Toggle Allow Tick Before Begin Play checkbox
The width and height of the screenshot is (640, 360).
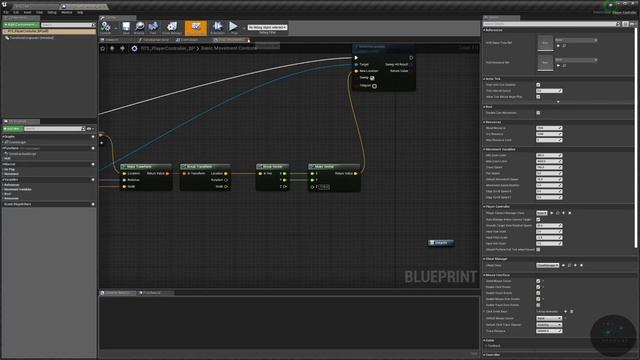[538, 97]
